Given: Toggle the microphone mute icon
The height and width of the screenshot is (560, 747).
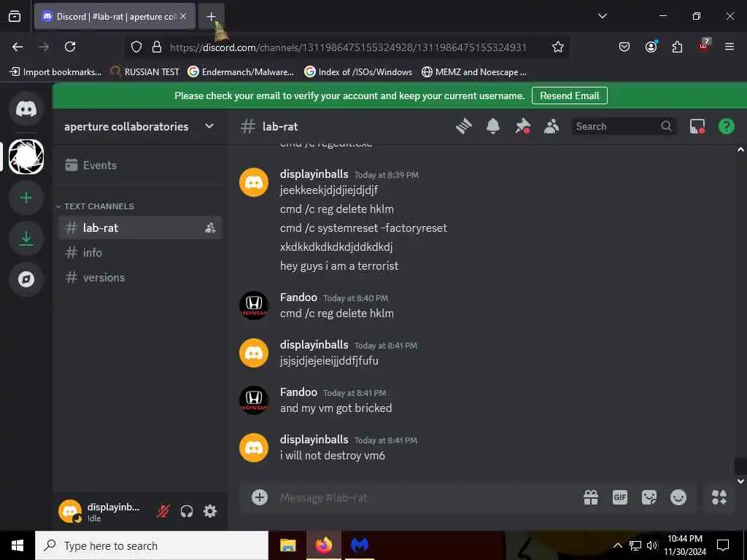Looking at the screenshot, I should click(x=163, y=511).
